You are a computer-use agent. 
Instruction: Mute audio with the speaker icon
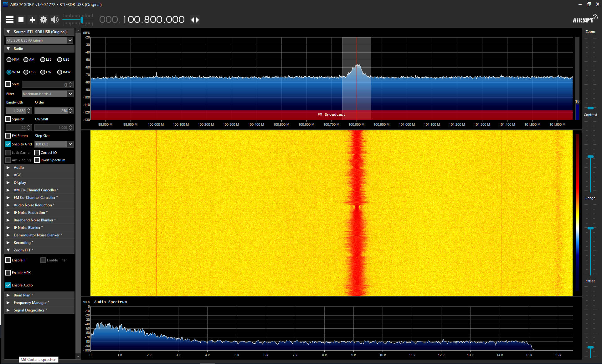(x=55, y=20)
